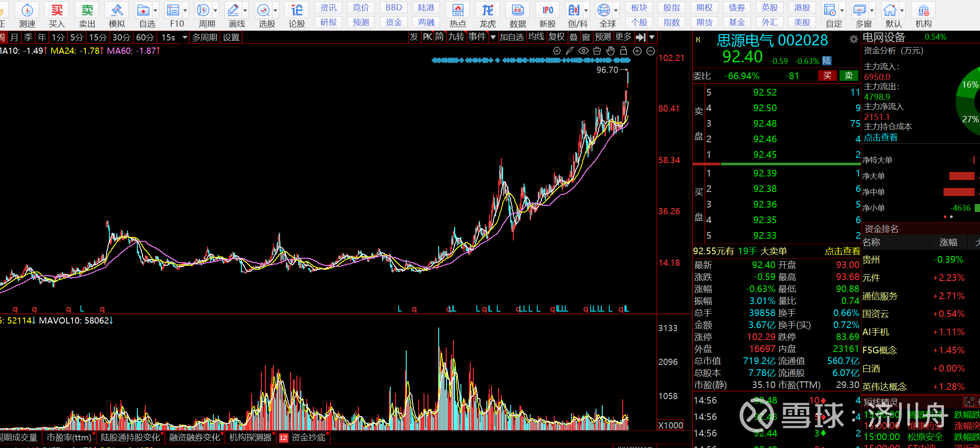Image resolution: width=980 pixels, height=448 pixels.
Task: Select the hand pan tool on chart
Action: point(610,51)
